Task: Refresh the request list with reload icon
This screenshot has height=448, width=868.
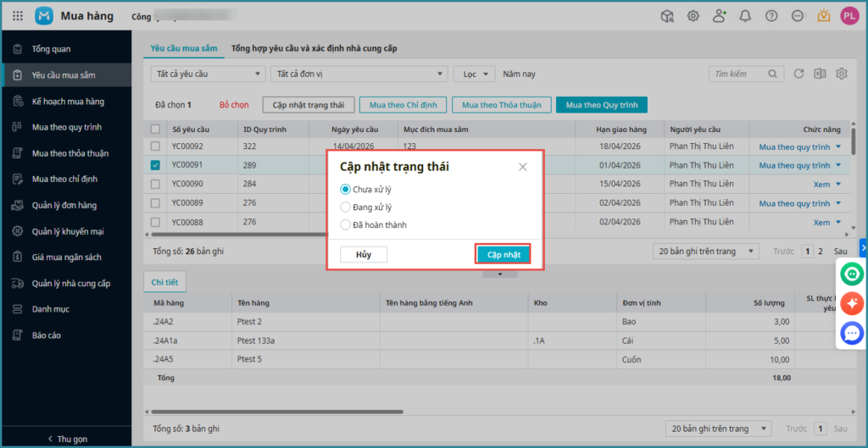Action: click(798, 74)
